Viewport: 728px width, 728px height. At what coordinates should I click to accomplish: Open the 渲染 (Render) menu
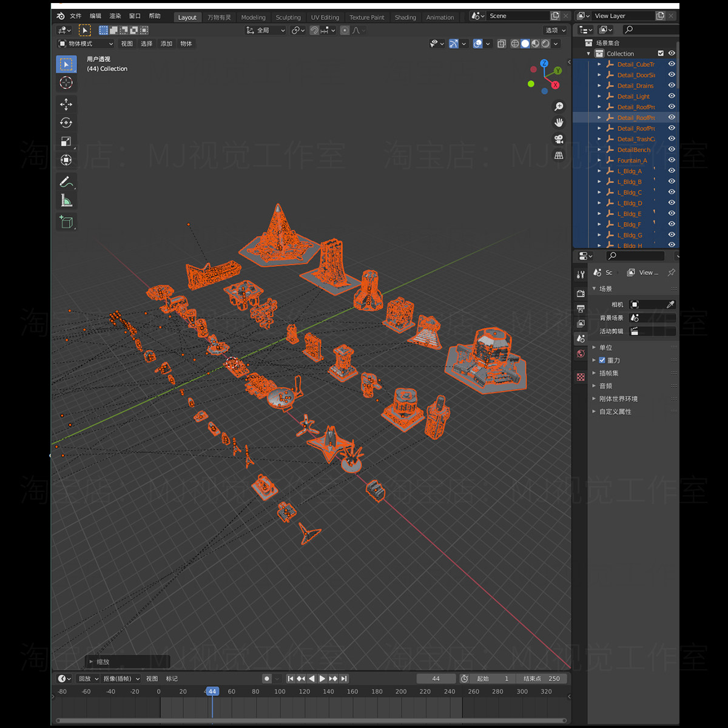[x=115, y=16]
